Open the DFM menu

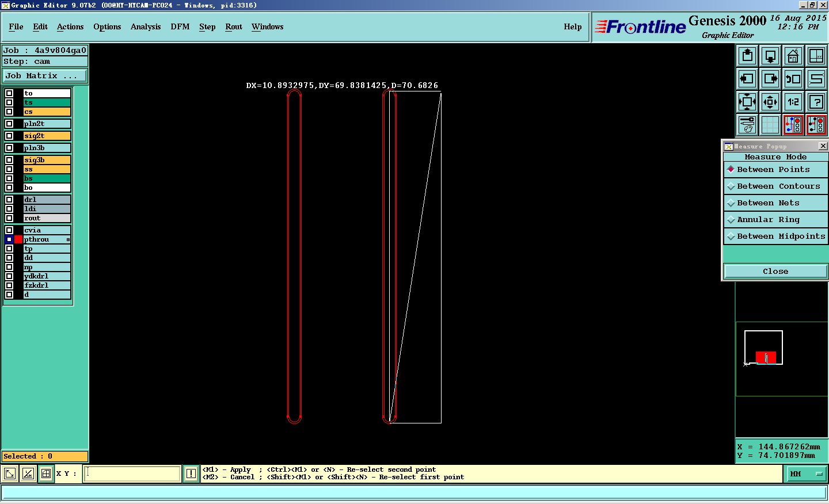(x=180, y=27)
